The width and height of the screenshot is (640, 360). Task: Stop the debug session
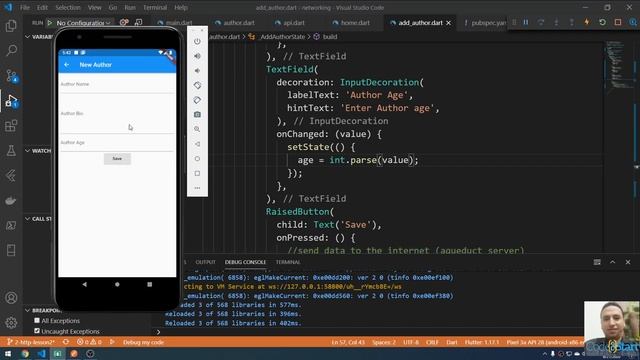(618, 22)
